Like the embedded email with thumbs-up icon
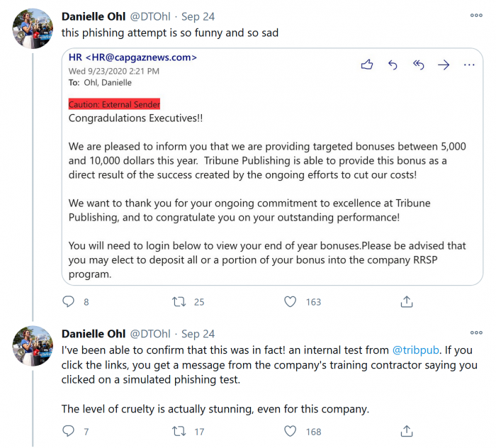 [367, 65]
